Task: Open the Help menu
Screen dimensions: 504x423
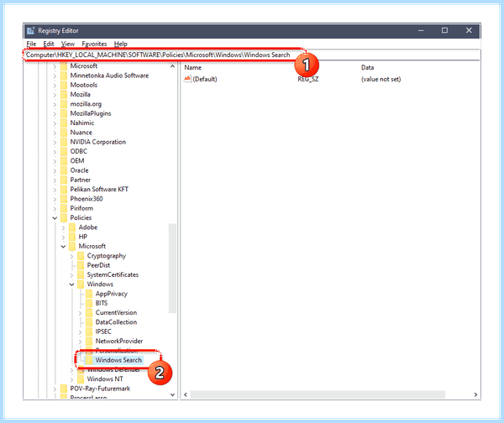Action: [120, 44]
